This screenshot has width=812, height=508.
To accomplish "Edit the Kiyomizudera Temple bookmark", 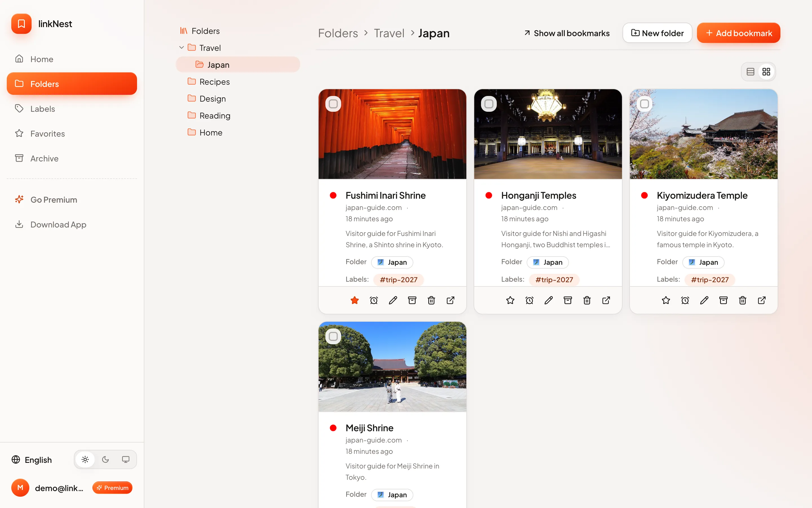I will click(x=704, y=300).
